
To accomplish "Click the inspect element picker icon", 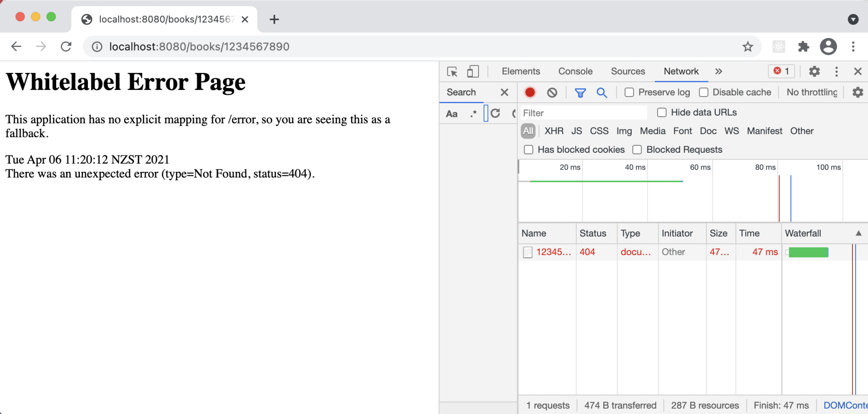I will coord(452,71).
